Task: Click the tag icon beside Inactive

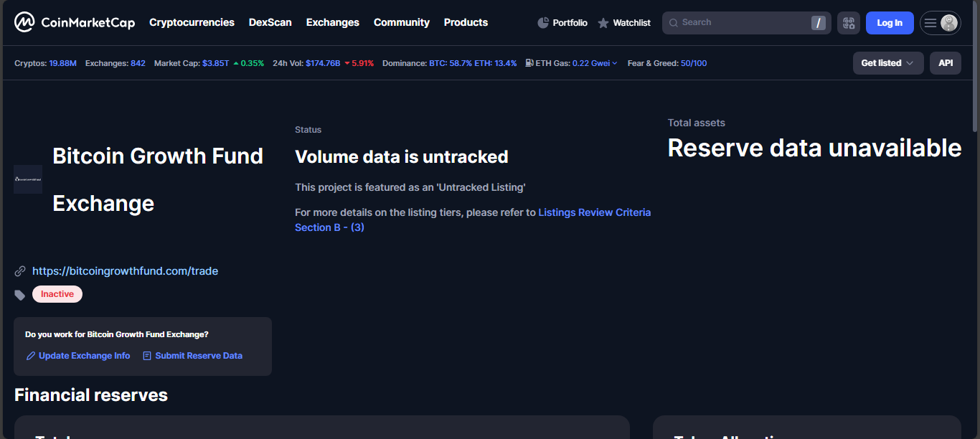Action: (20, 295)
